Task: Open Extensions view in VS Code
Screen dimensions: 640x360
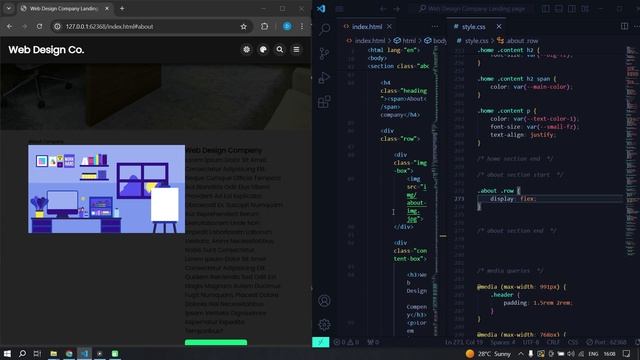Action: tap(324, 102)
